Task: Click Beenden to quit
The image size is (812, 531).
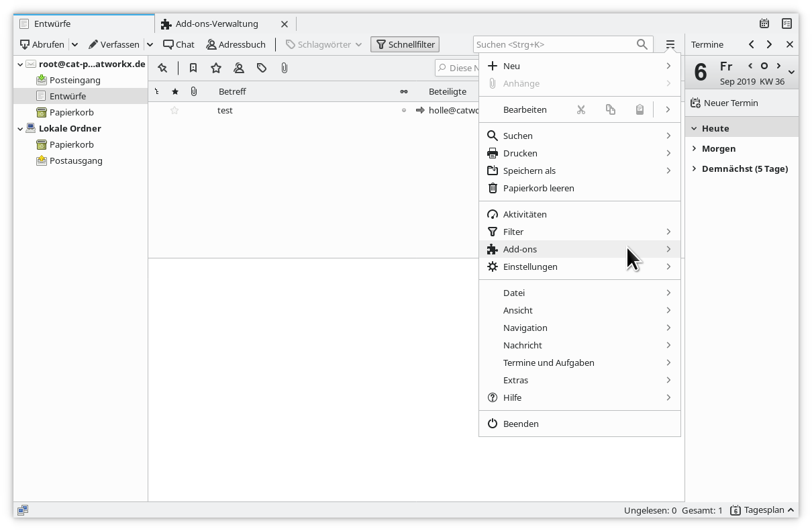Action: coord(521,424)
